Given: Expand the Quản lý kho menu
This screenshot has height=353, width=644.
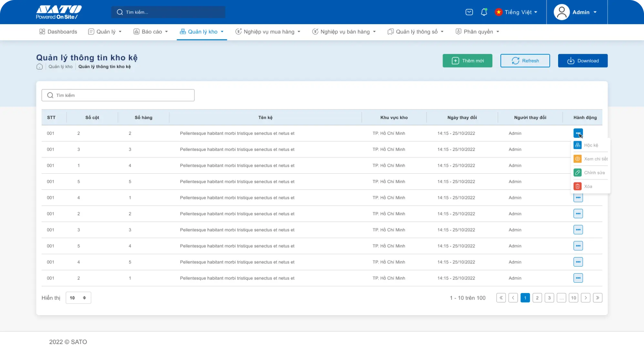Looking at the screenshot, I should 222,32.
